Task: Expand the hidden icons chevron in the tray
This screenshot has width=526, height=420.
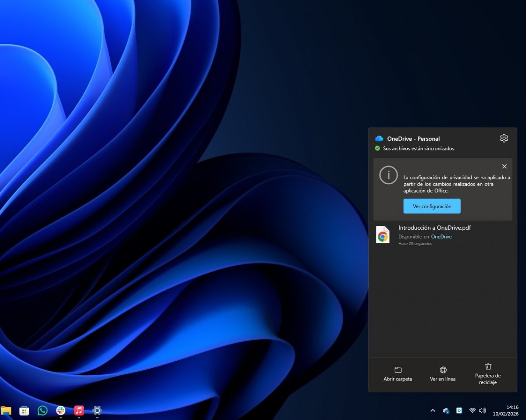Action: (x=433, y=410)
